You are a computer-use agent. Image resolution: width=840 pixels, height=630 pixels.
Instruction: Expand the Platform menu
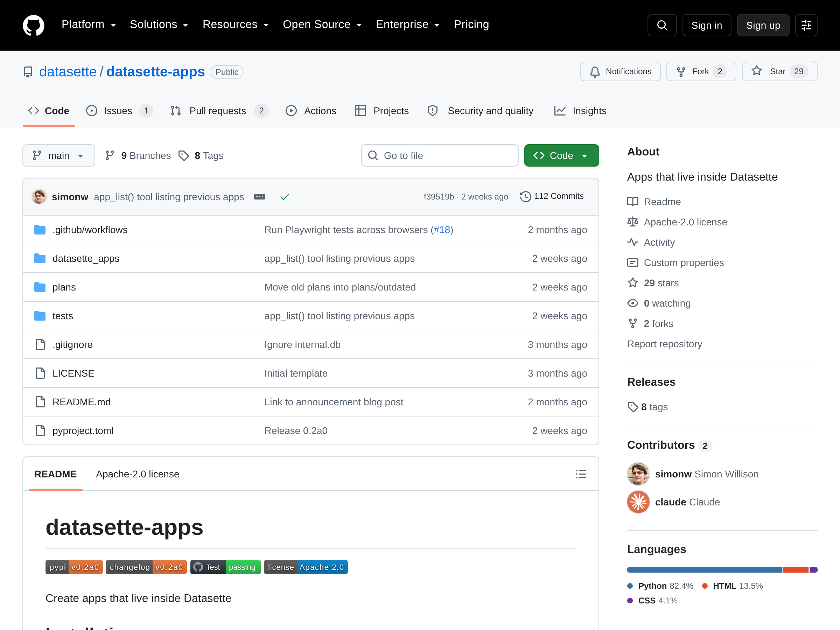tap(89, 25)
